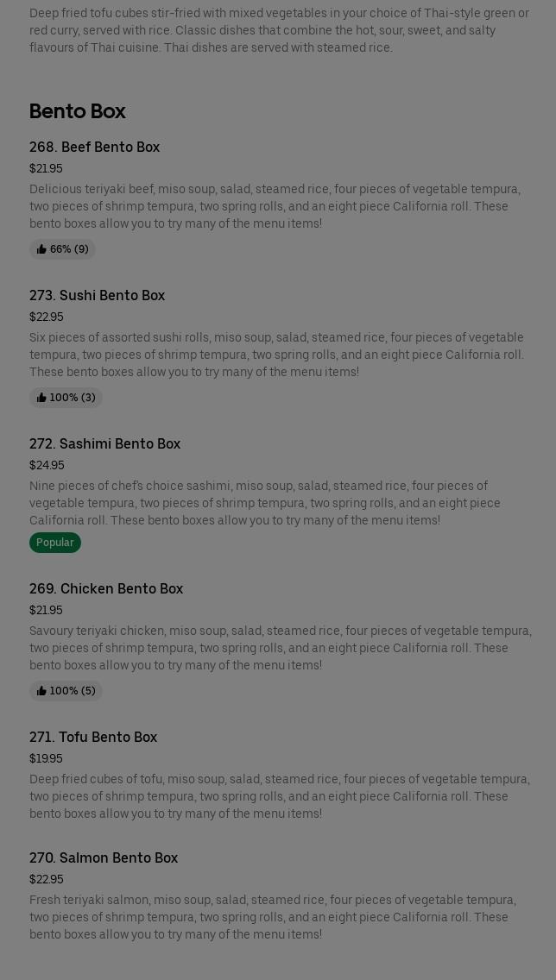Click the teriyaki beef description text
Screen dimensions: 556x980
pos(275,206)
